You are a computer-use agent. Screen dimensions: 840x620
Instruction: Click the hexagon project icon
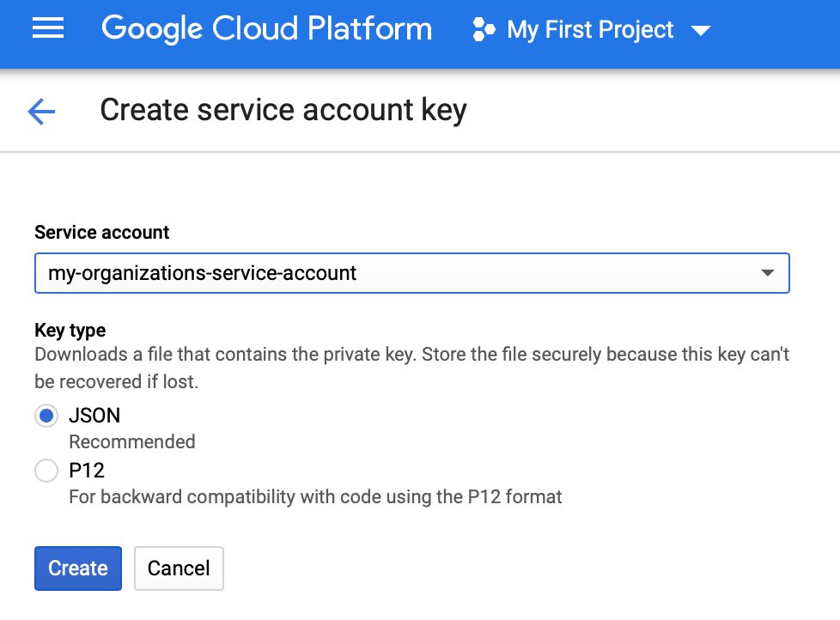tap(484, 30)
